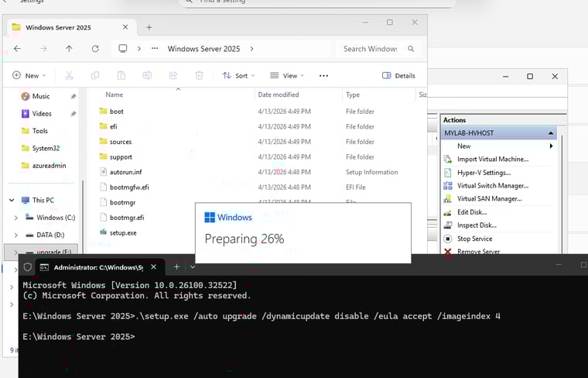The height and width of the screenshot is (378, 588).
Task: Click the Paste icon in Explorer toolbar
Action: point(121,75)
